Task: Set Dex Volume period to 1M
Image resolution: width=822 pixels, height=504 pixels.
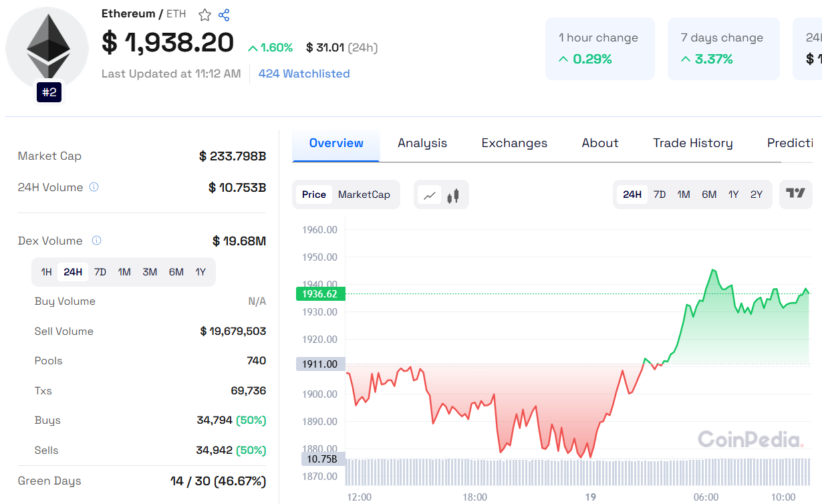Action: click(124, 272)
